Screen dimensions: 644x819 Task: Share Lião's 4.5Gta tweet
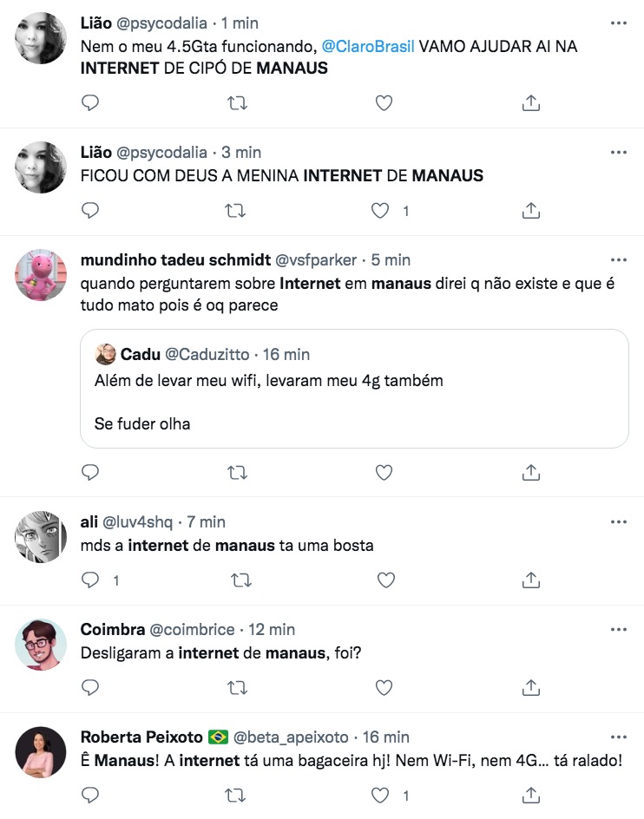530,103
